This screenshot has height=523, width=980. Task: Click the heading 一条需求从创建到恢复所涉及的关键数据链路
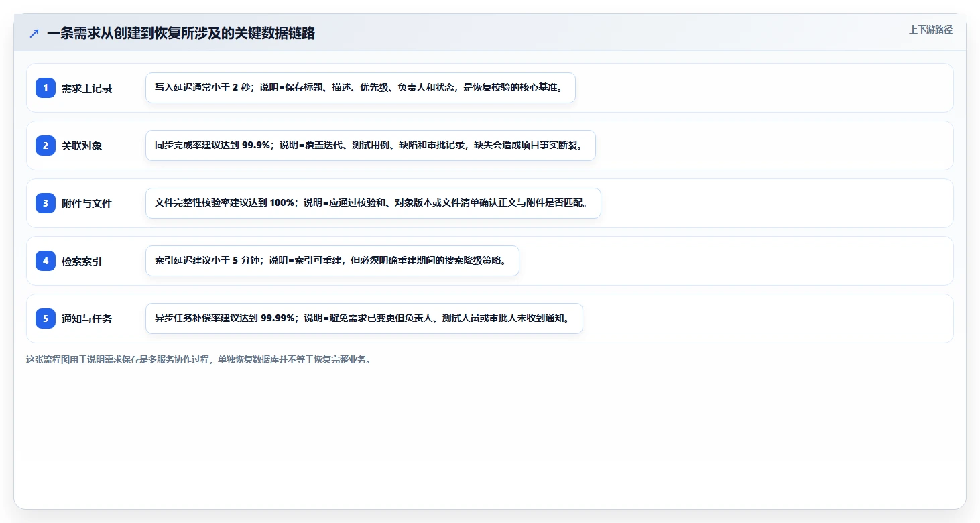click(181, 33)
